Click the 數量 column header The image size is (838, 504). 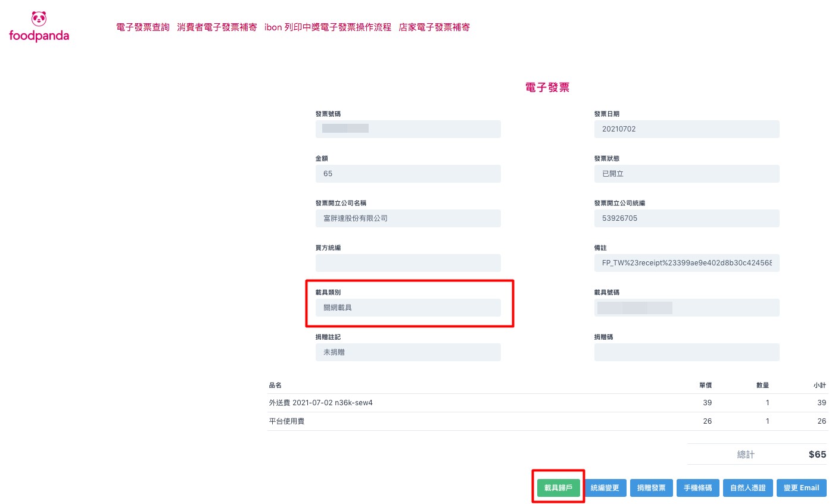click(x=762, y=386)
